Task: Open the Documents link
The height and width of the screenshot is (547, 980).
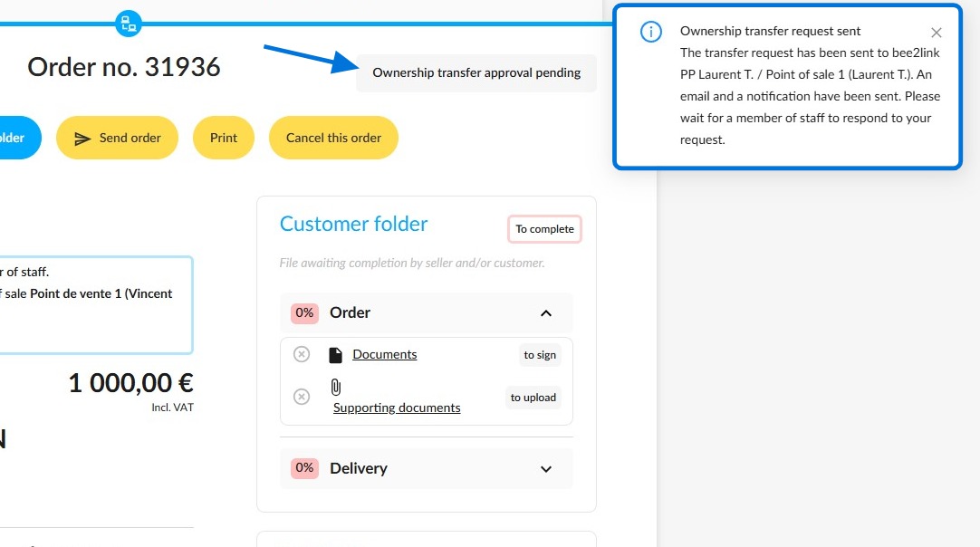Action: pos(384,354)
